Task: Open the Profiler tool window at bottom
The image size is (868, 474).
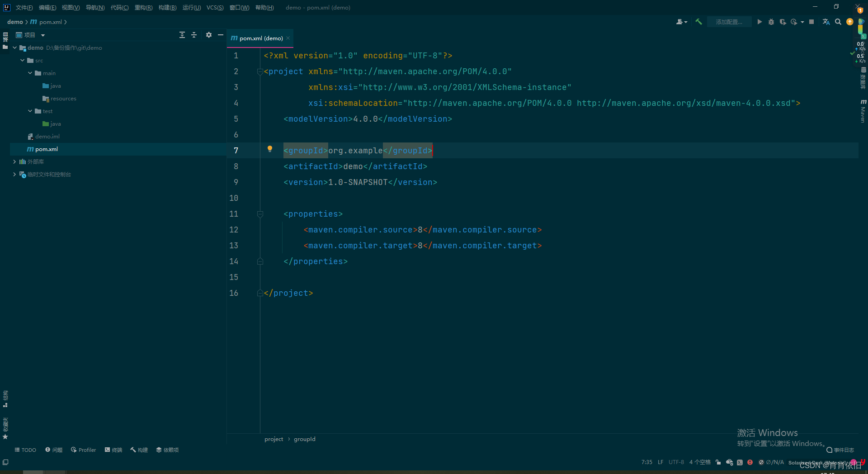Action: click(83, 450)
